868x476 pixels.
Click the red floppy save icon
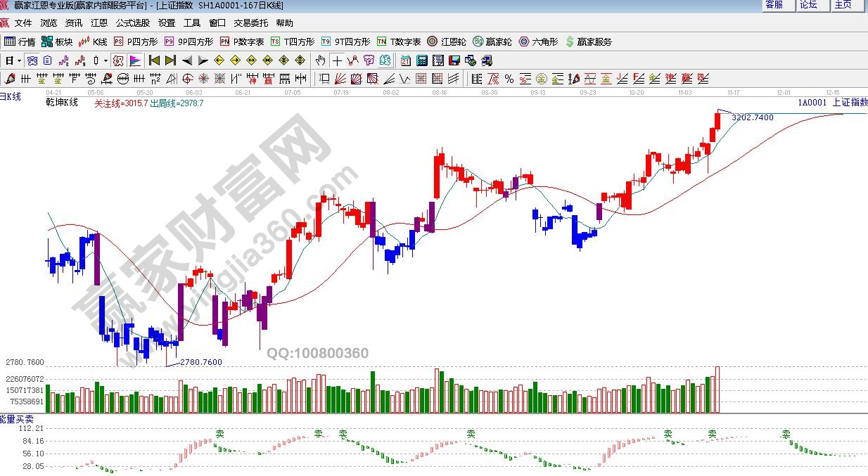(x=454, y=60)
